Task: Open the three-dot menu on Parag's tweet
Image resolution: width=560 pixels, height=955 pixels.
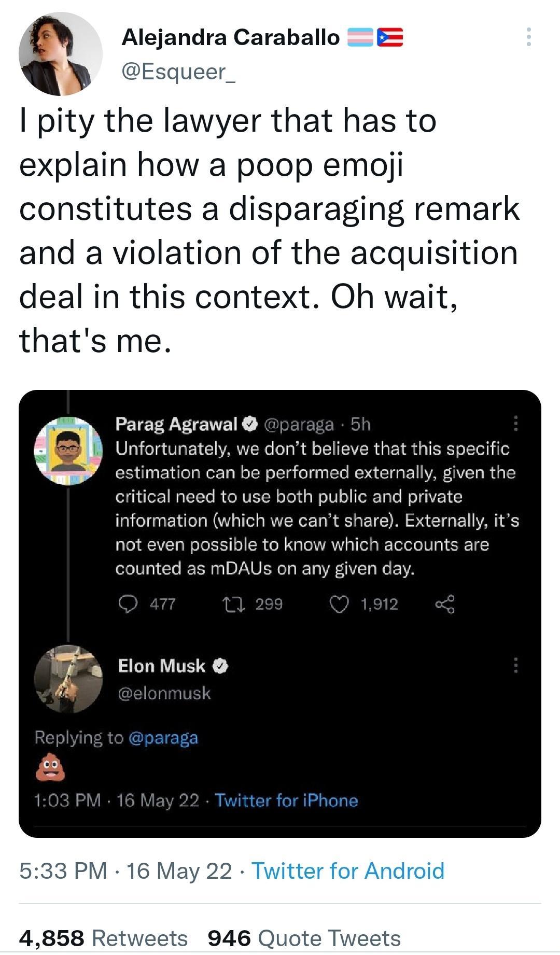Action: 515,424
